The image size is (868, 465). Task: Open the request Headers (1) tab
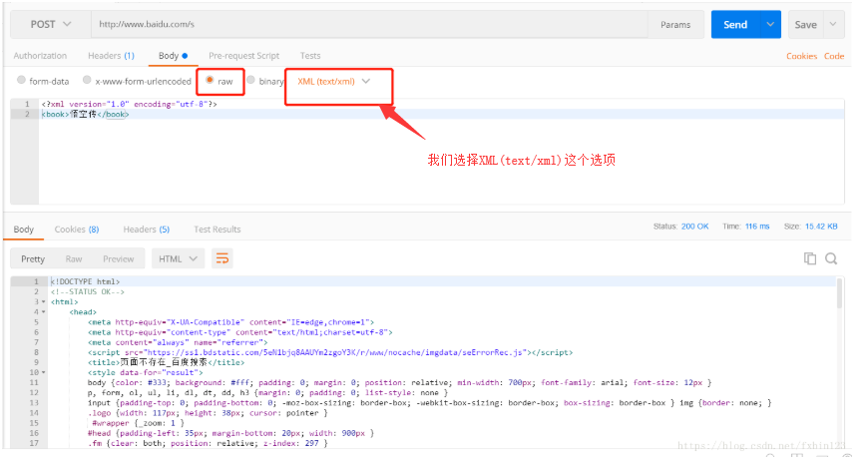tap(112, 56)
